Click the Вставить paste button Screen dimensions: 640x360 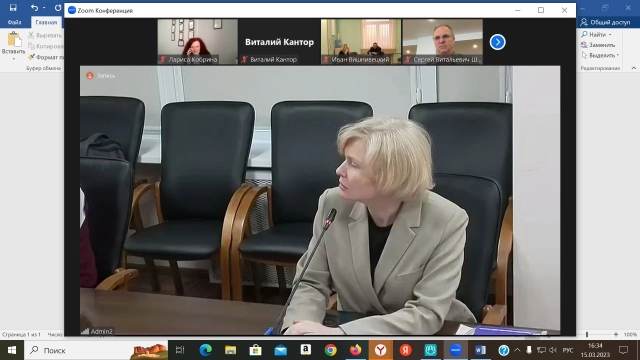(x=13, y=46)
